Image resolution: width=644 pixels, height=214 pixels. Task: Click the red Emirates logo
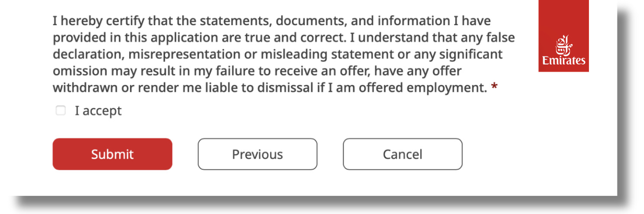[563, 36]
